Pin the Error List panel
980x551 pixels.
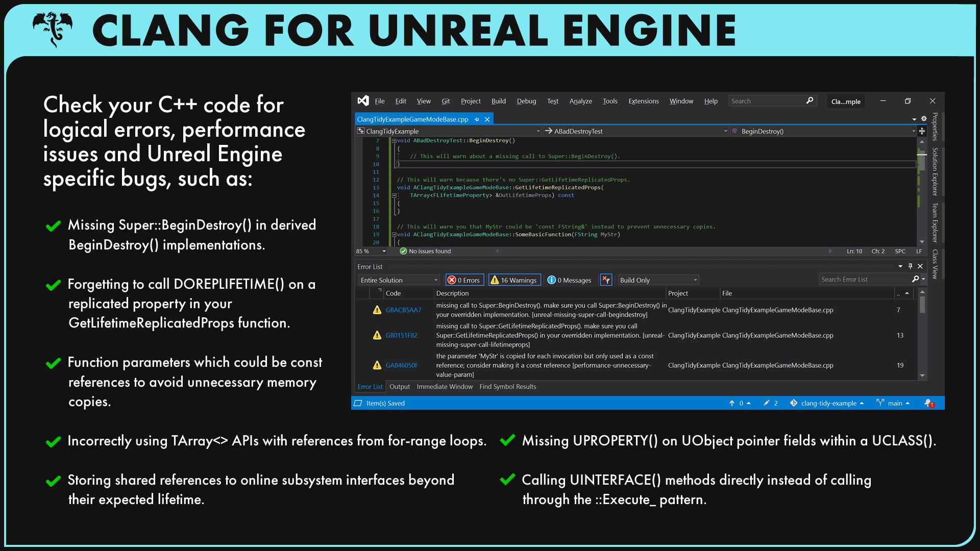910,266
